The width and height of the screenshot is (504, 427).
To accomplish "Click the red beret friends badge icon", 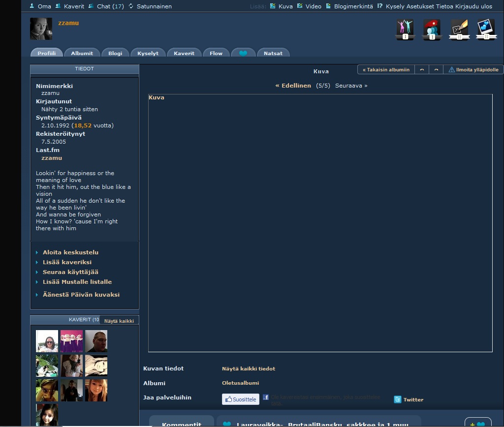I will pyautogui.click(x=432, y=29).
